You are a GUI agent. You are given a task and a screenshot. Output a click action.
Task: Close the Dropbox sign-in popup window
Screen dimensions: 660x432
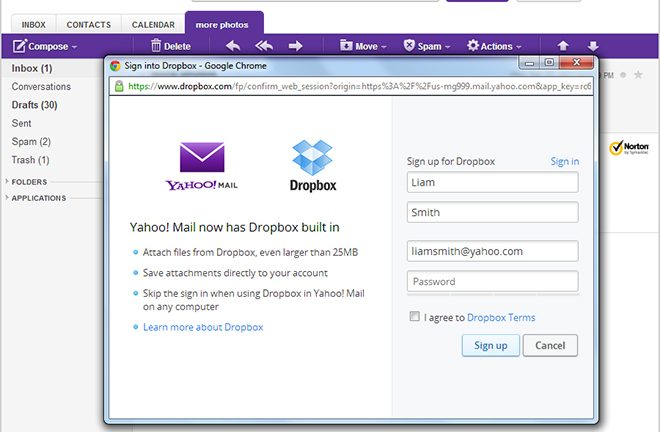click(x=577, y=62)
